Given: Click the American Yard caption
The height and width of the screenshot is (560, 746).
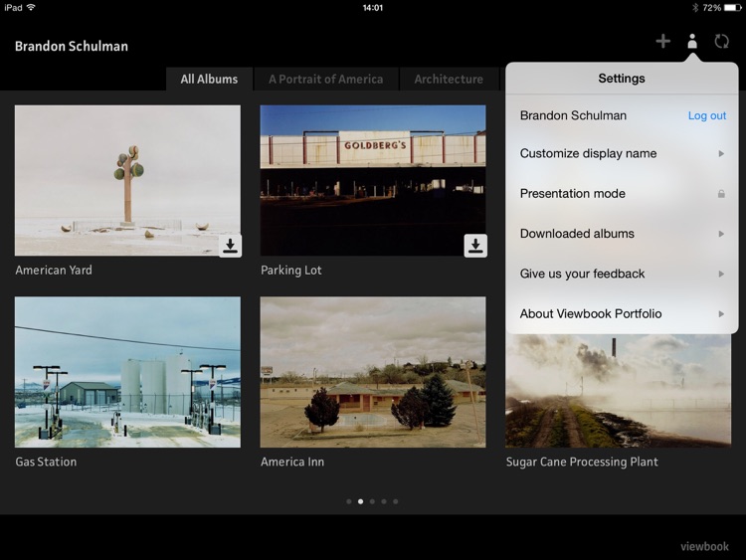Looking at the screenshot, I should (54, 271).
